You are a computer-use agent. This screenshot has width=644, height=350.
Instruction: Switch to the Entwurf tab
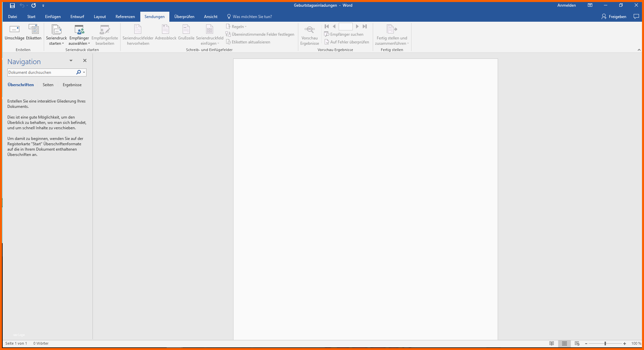pos(77,17)
